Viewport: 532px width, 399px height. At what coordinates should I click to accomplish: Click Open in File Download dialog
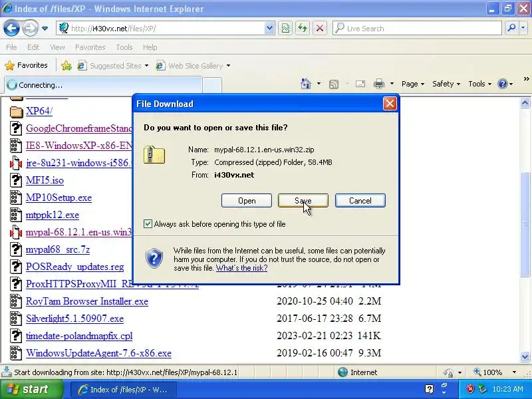[247, 201]
